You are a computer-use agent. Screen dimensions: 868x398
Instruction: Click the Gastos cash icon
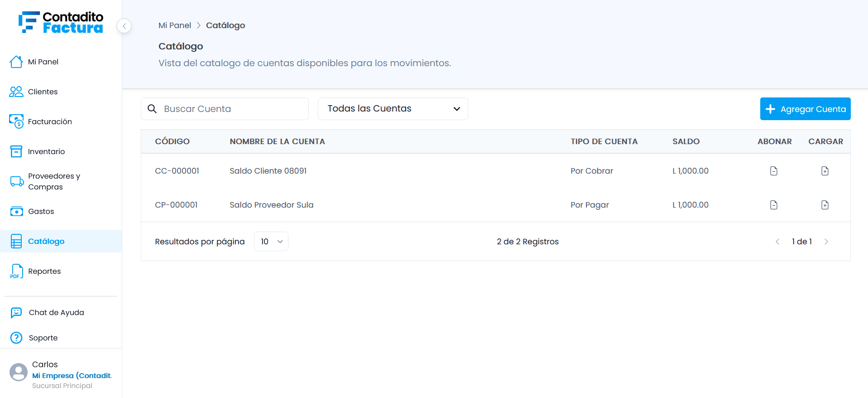(17, 211)
